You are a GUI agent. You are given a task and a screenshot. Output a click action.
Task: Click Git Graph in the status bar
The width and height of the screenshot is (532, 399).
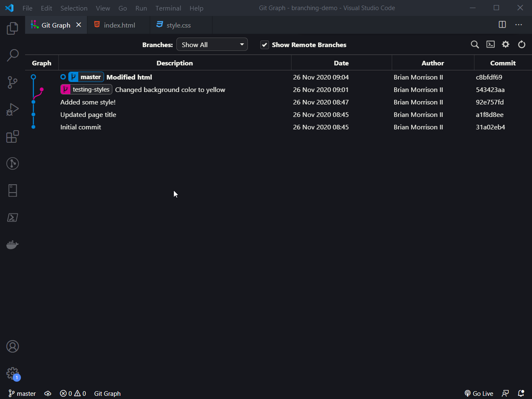click(107, 393)
